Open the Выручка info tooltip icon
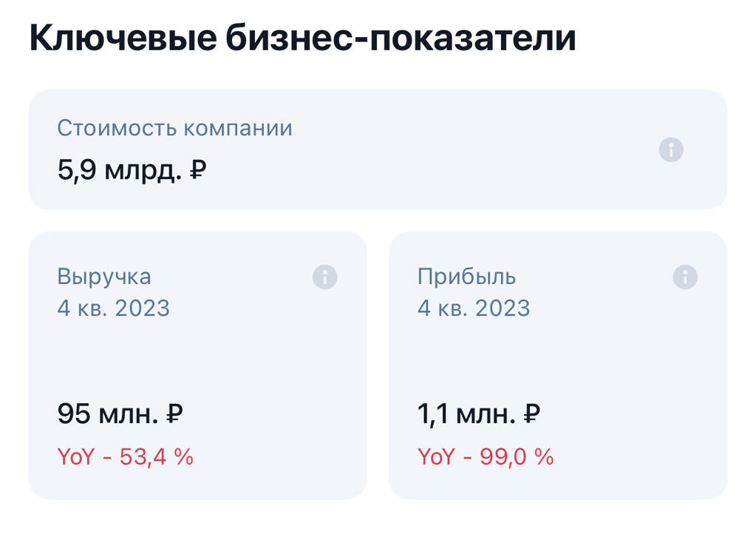Image resolution: width=756 pixels, height=534 pixels. point(325,277)
